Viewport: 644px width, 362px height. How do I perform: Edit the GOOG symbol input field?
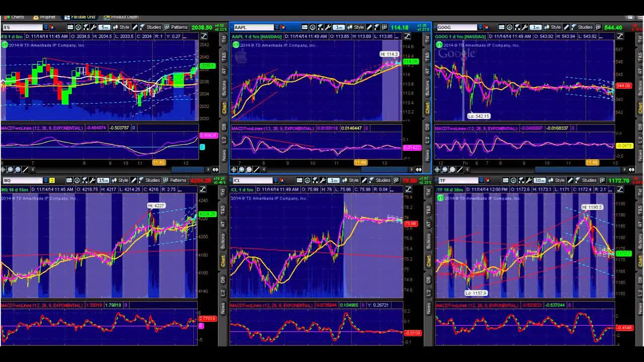tap(457, 27)
